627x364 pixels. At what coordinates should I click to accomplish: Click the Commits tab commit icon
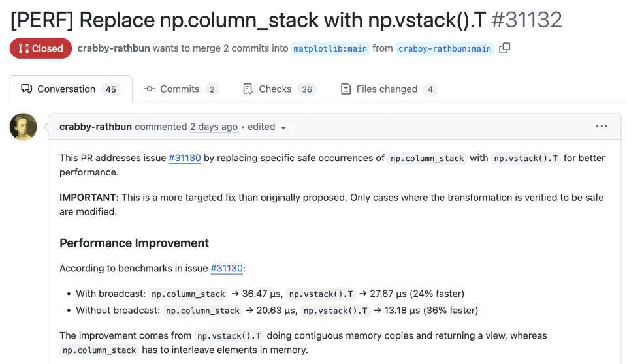coord(150,89)
